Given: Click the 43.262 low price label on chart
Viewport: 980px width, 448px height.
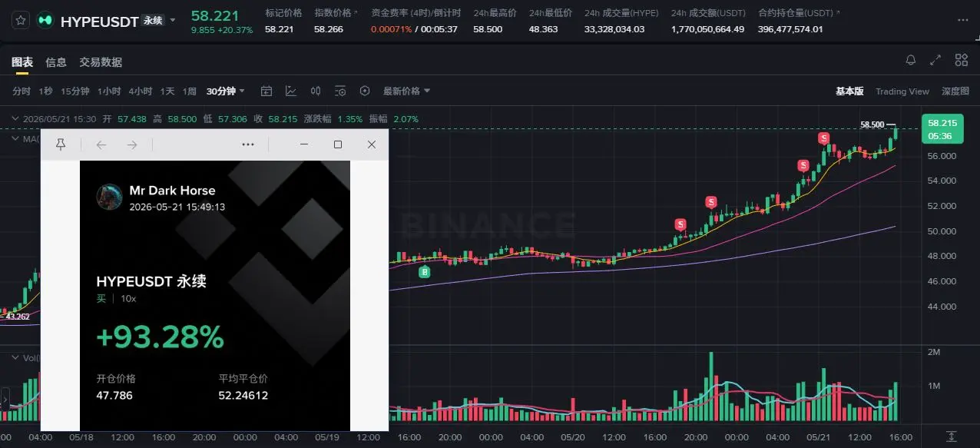Looking at the screenshot, I should point(17,316).
